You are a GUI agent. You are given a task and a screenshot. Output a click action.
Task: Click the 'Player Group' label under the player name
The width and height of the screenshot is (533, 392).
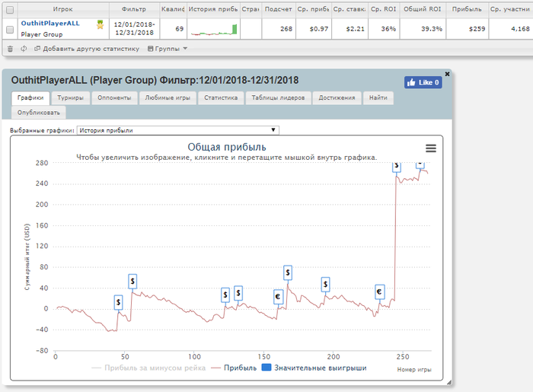pyautogui.click(x=42, y=35)
